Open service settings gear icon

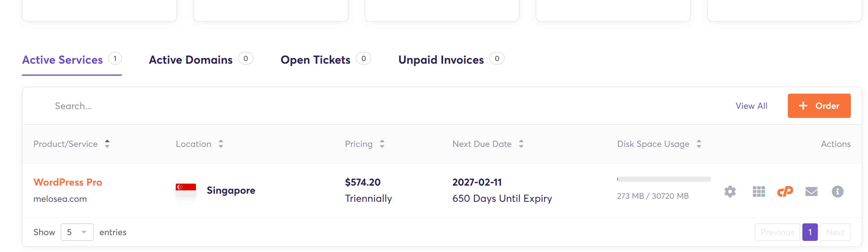[730, 192]
